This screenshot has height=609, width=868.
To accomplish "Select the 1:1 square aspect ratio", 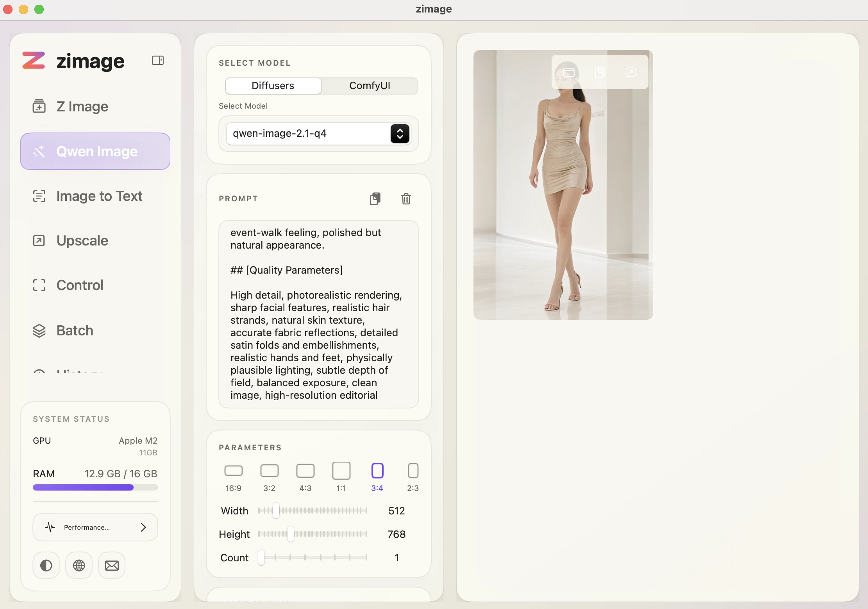I will click(341, 477).
